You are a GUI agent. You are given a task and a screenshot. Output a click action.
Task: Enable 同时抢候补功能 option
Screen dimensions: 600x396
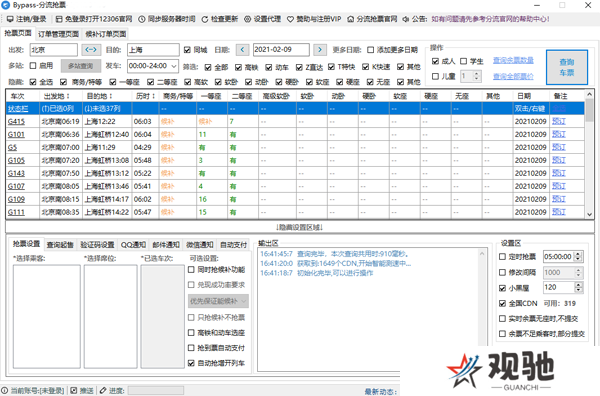pyautogui.click(x=191, y=270)
